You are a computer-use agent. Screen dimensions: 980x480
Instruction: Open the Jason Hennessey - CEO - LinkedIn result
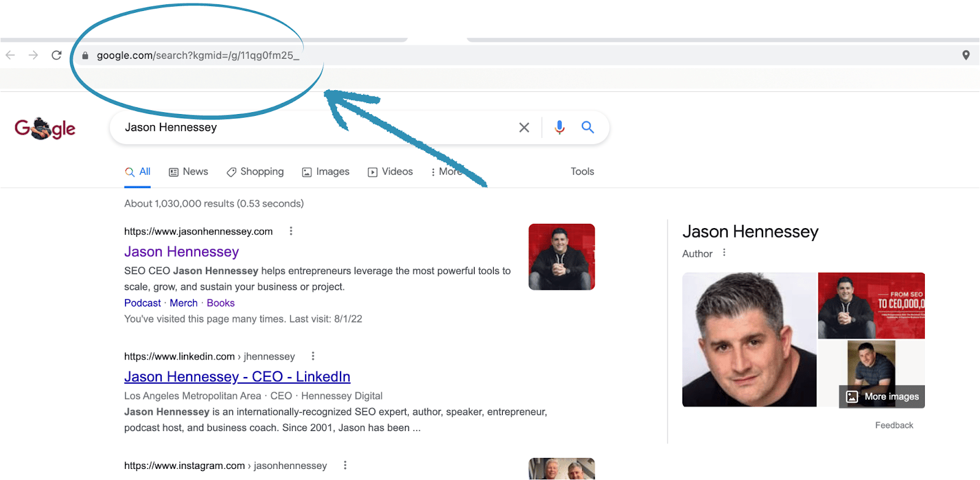[237, 376]
